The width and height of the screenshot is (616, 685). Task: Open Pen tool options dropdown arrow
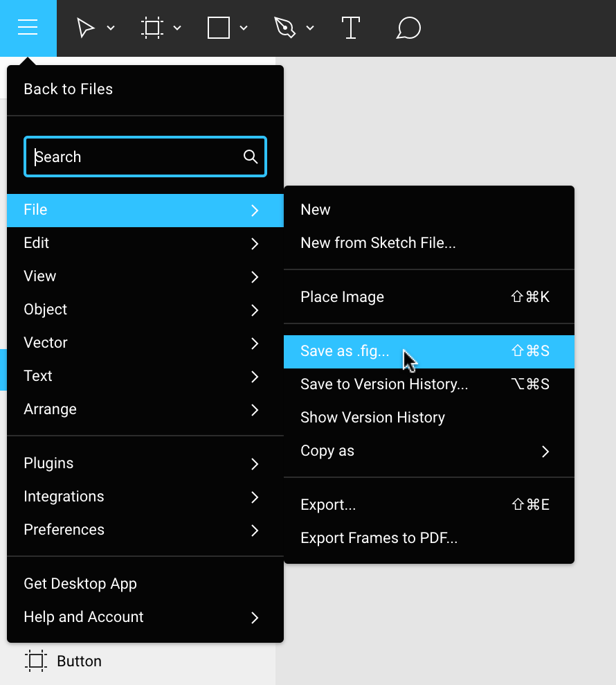pyautogui.click(x=310, y=28)
